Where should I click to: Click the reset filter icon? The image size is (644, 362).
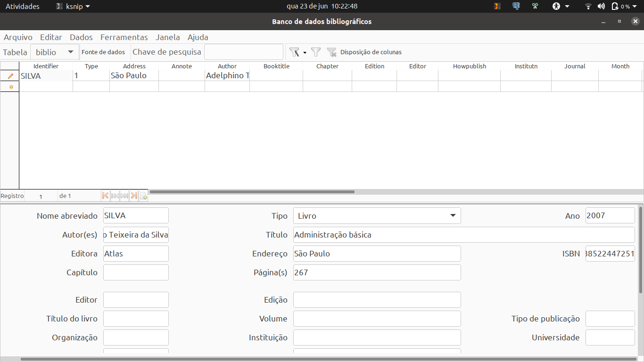click(x=332, y=52)
